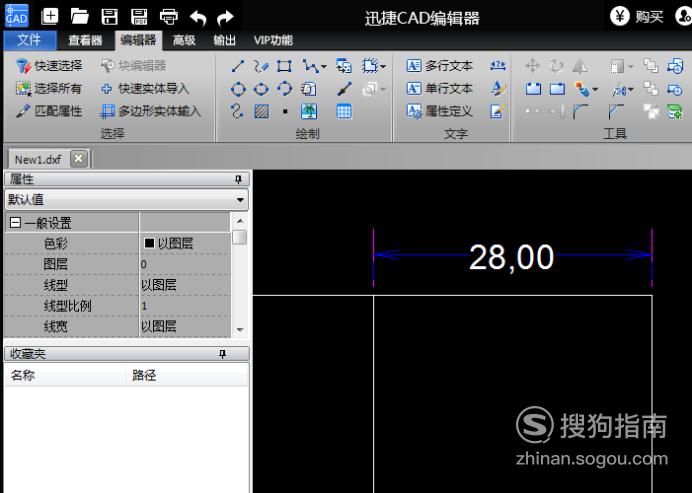Switch to the 查看器 tab

pos(85,41)
